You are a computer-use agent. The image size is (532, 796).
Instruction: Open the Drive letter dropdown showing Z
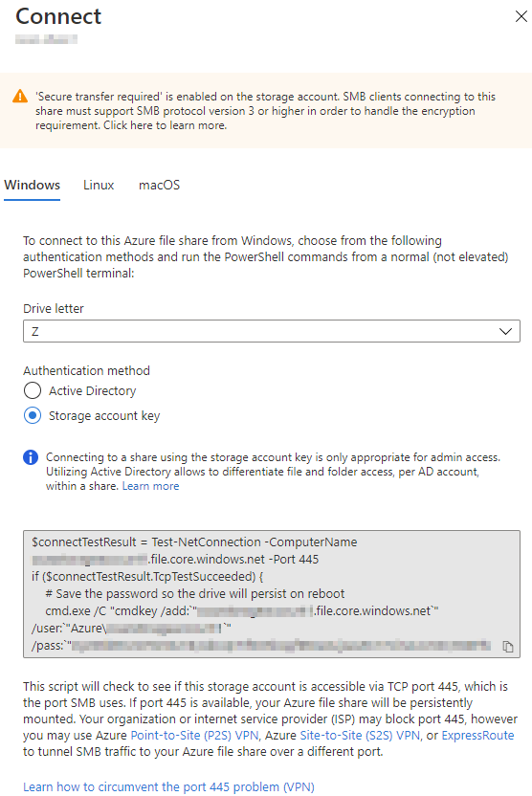point(272,331)
